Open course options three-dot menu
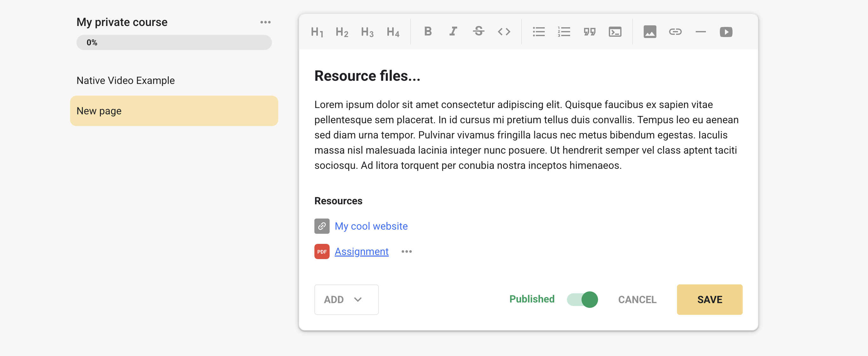The image size is (868, 356). [265, 22]
